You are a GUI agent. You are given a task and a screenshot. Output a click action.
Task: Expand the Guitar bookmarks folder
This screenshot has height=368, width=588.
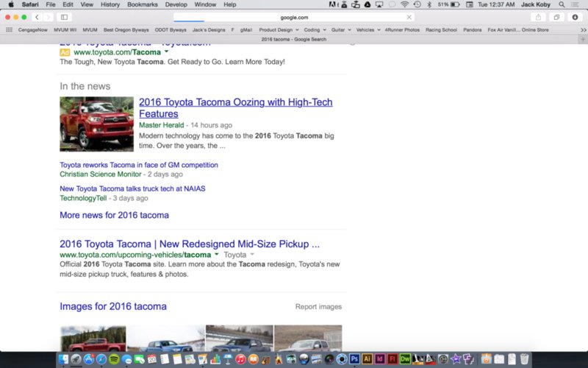(x=341, y=29)
